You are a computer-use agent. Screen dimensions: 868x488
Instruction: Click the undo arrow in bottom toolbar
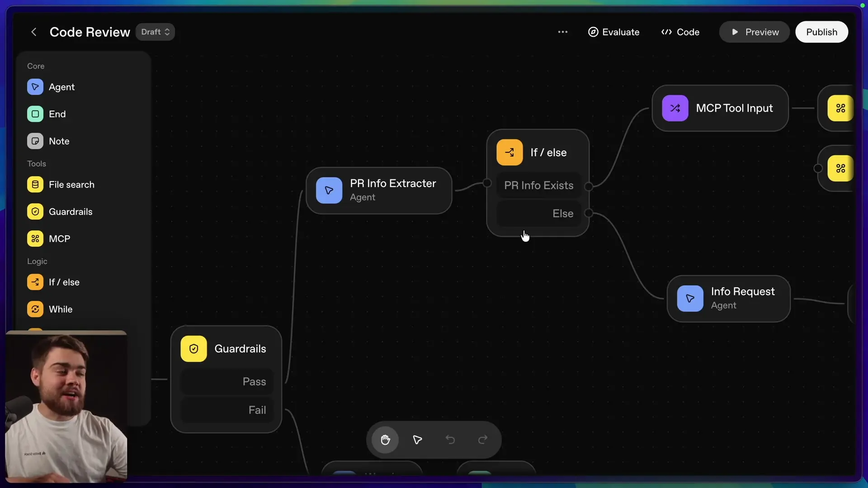tap(450, 440)
